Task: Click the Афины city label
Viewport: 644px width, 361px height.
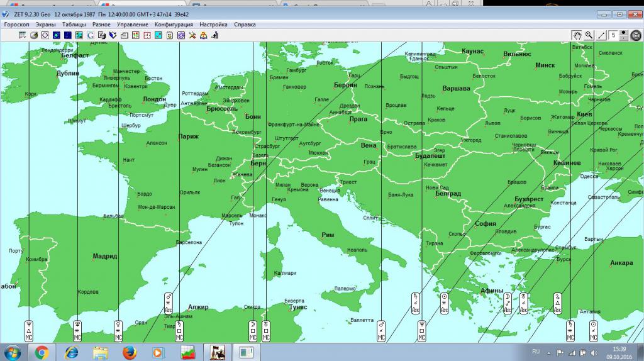Action: 492,291
